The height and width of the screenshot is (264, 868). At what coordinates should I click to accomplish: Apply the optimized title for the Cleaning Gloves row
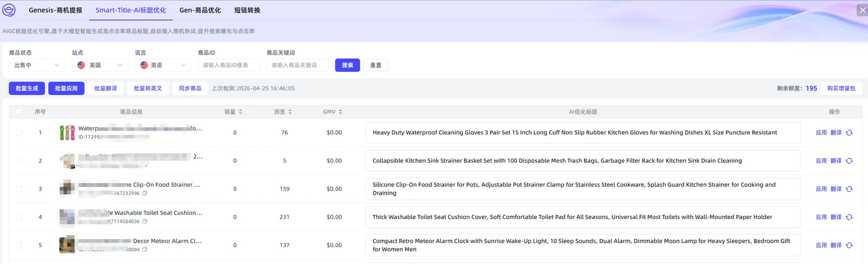tap(821, 133)
